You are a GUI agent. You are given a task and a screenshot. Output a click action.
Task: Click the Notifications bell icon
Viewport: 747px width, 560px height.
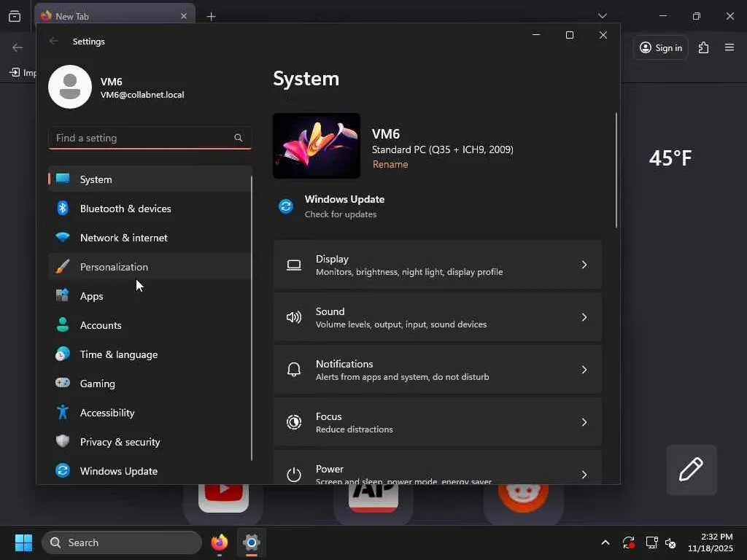pos(294,370)
